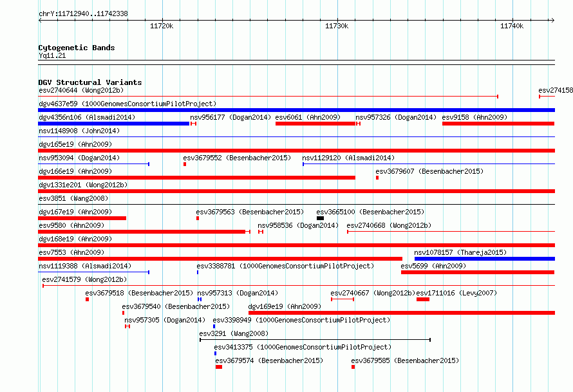Click the esv2740667 (Wong2012b) red span
The width and height of the screenshot is (573, 392).
pyautogui.click(x=343, y=299)
